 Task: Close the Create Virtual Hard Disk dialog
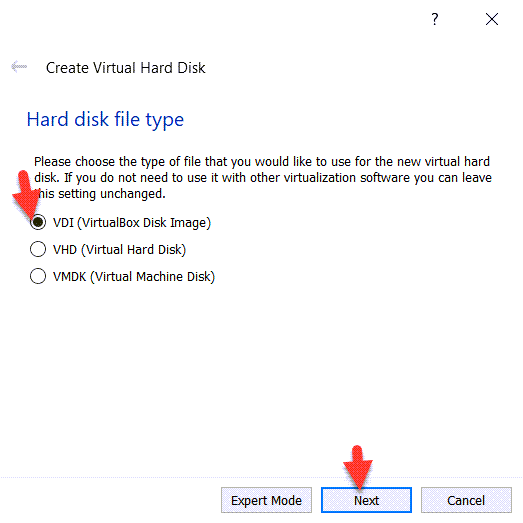[x=492, y=19]
